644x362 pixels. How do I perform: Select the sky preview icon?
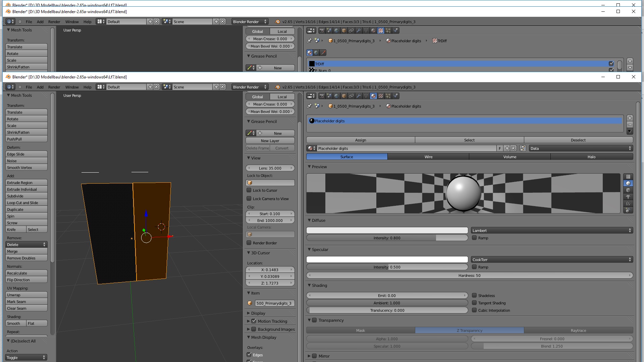click(628, 210)
